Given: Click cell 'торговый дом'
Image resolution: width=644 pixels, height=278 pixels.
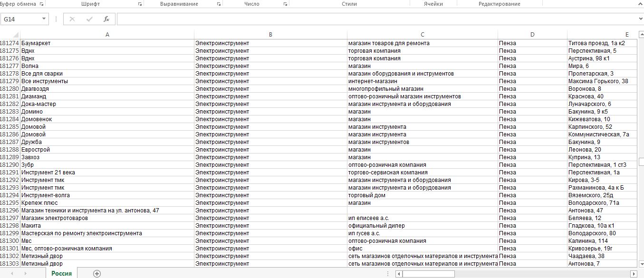Looking at the screenshot, I should (422, 195).
